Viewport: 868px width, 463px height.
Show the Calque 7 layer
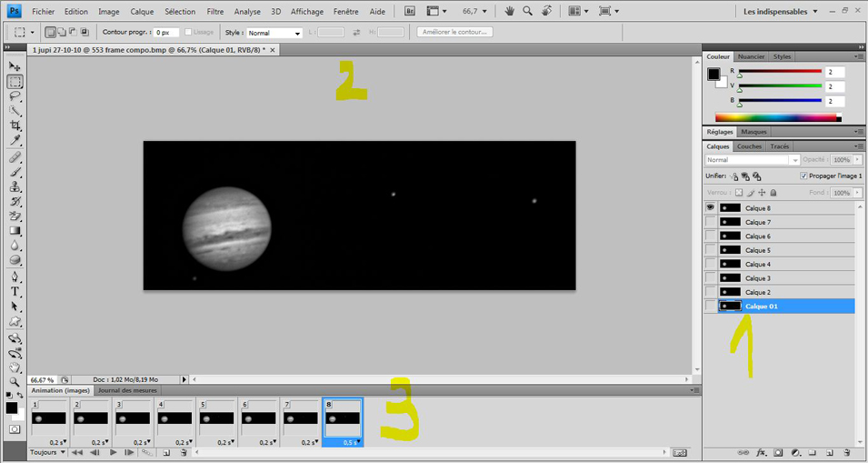[710, 222]
